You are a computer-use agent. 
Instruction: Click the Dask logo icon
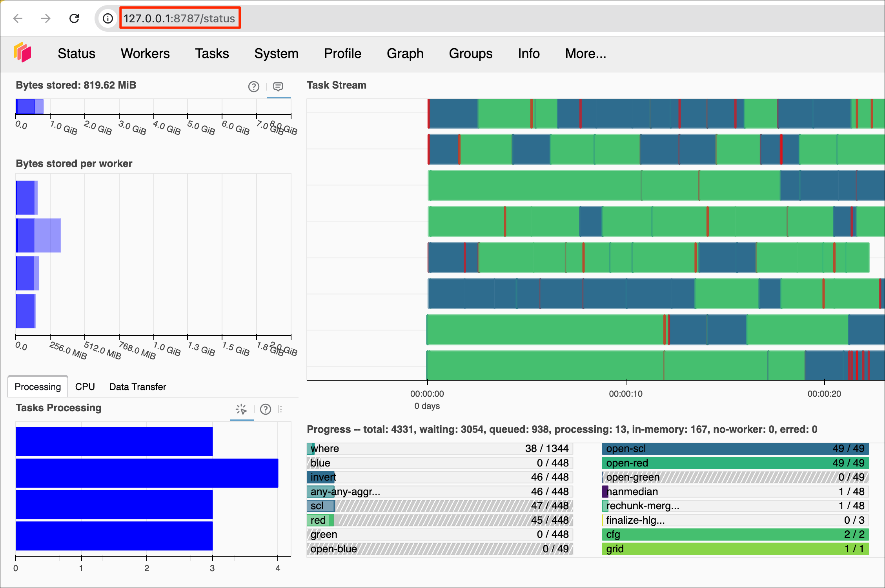tap(22, 53)
